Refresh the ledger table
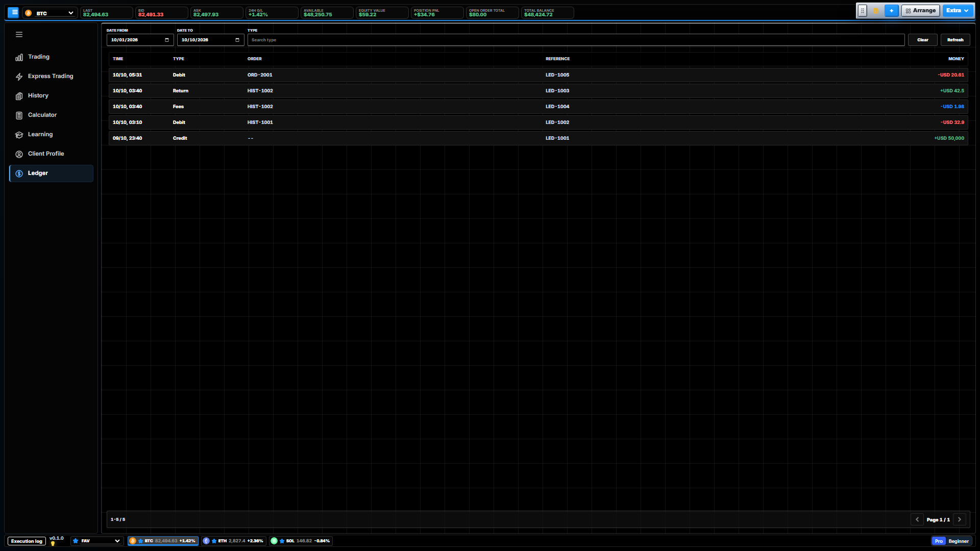Viewport: 980px width, 551px height. [955, 40]
